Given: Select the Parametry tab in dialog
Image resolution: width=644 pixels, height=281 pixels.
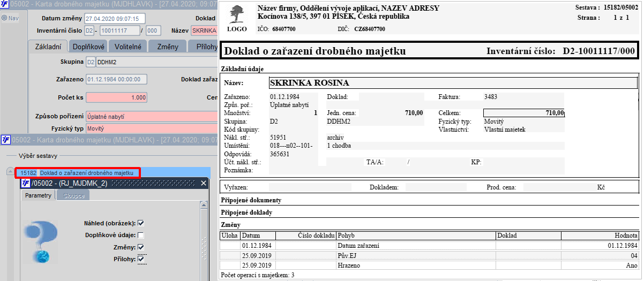Looking at the screenshot, I should point(38,195).
